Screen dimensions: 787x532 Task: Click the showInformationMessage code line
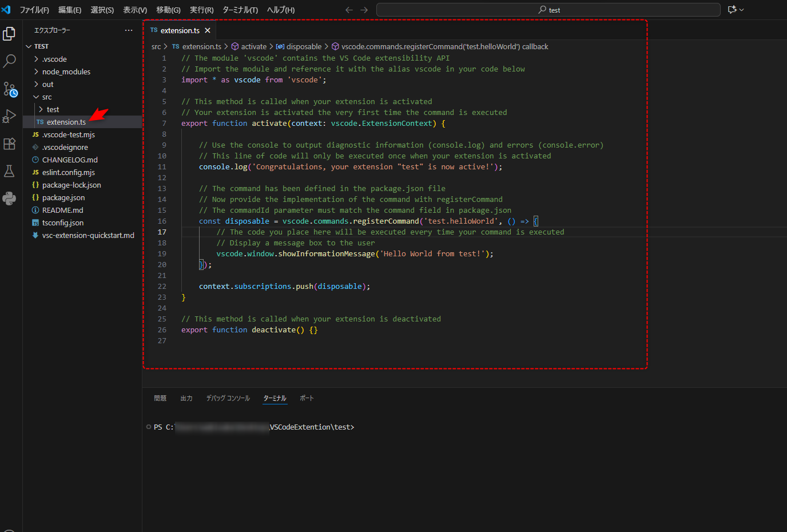click(355, 253)
